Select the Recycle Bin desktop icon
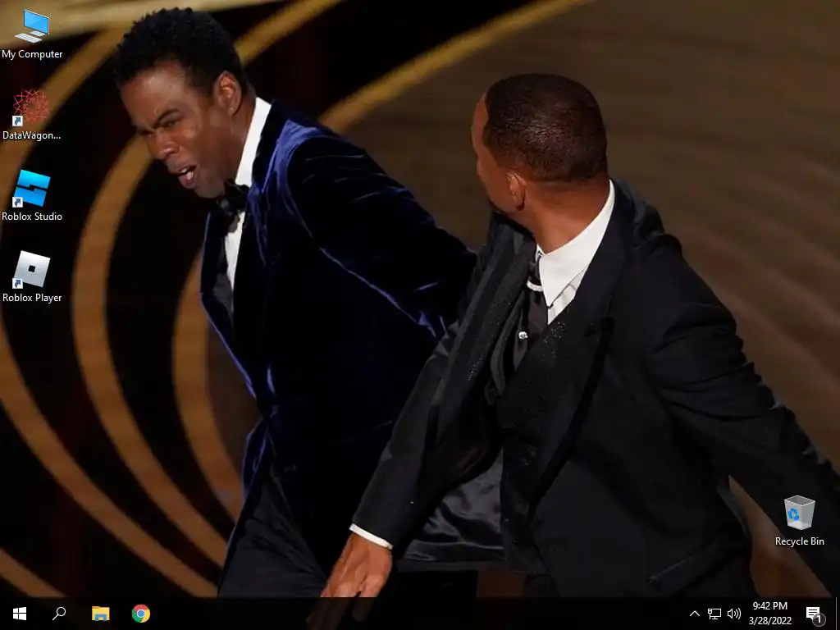 click(799, 521)
